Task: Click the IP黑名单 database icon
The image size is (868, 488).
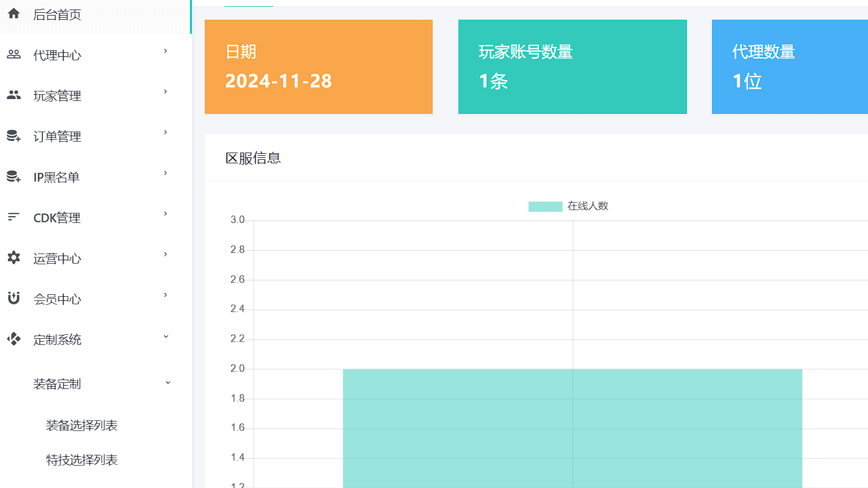Action: (x=14, y=176)
